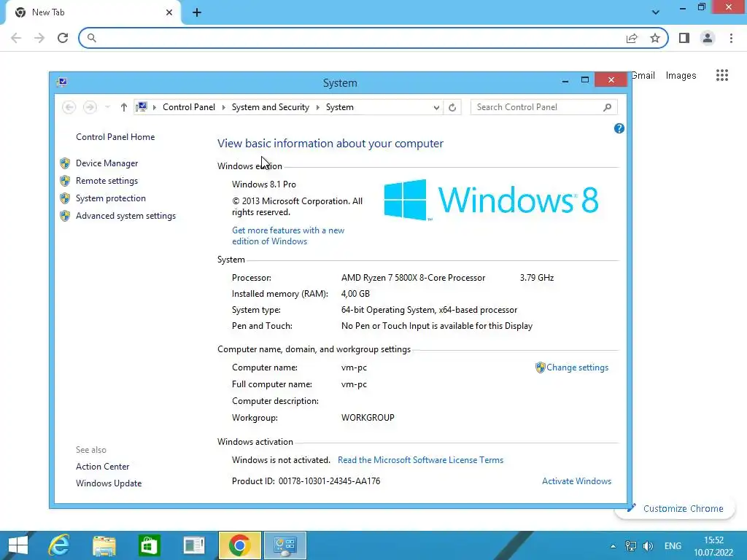The width and height of the screenshot is (747, 560).
Task: Select WORKGROUP value
Action: 368,418
